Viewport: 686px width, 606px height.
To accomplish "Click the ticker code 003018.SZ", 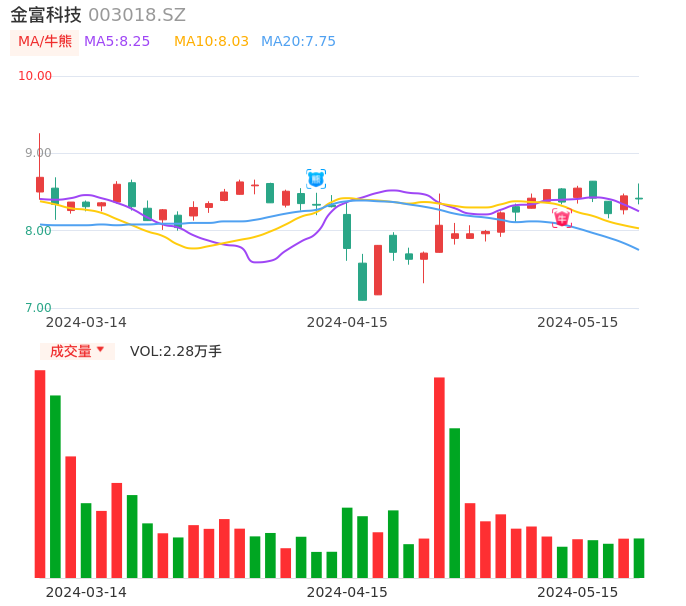I will pos(137,15).
